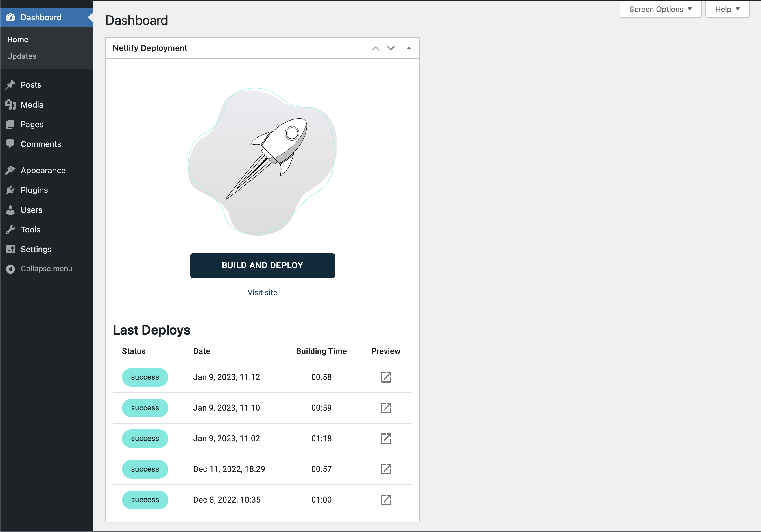This screenshot has height=532, width=761.
Task: Open the Settings menu item
Action: (36, 249)
